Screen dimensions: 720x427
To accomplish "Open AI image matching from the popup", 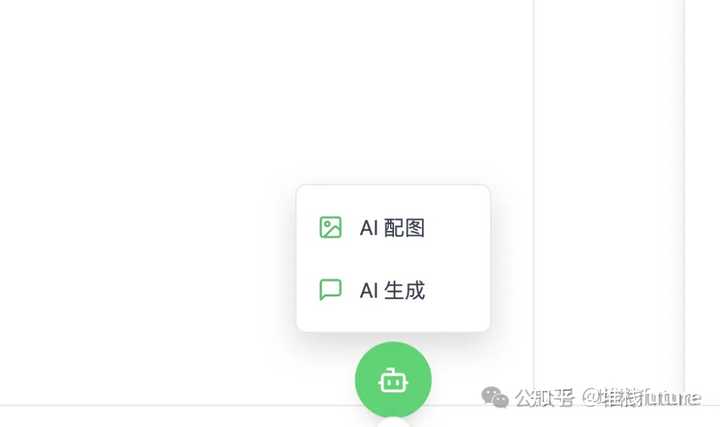I will pyautogui.click(x=393, y=228).
